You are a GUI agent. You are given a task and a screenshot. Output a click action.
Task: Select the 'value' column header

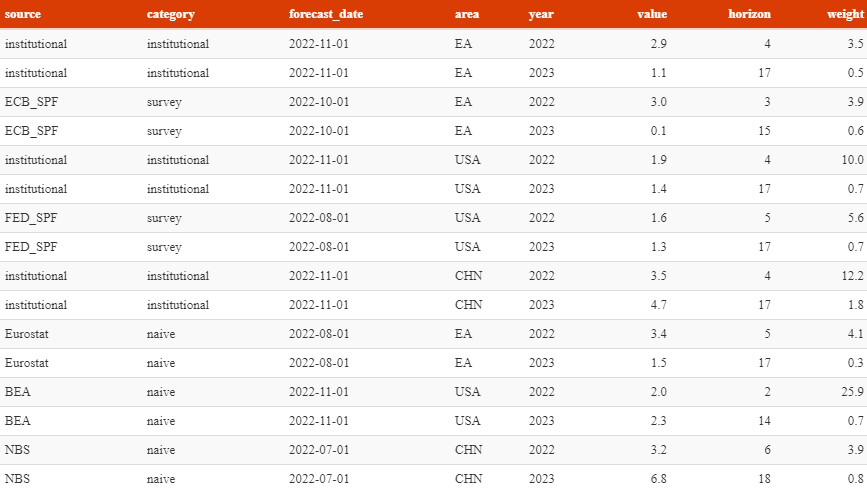(652, 14)
